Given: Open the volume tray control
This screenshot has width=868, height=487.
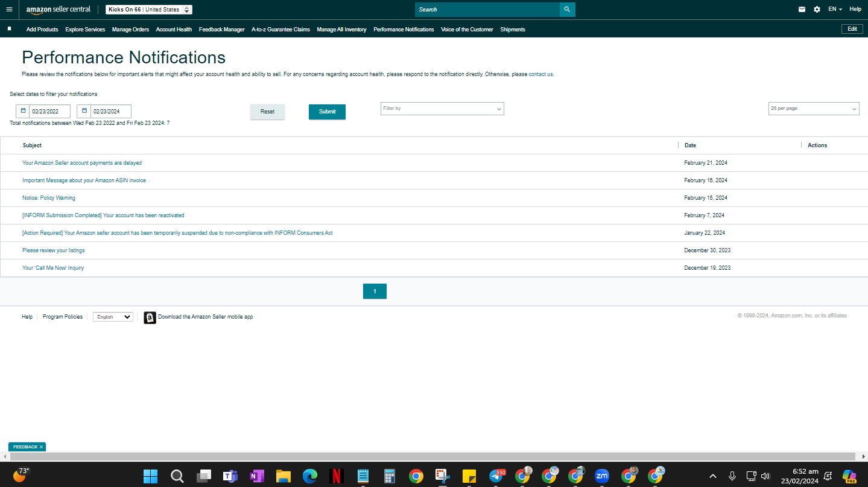Looking at the screenshot, I should click(765, 476).
